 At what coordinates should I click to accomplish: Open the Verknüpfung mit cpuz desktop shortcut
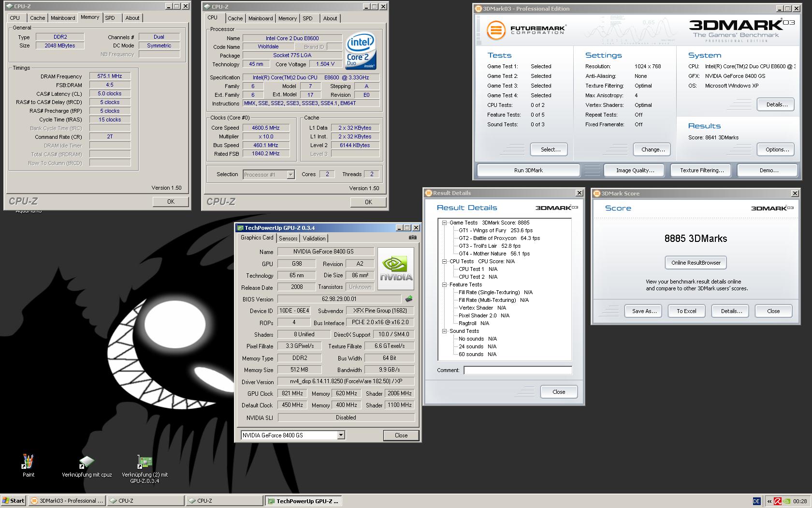87,466
